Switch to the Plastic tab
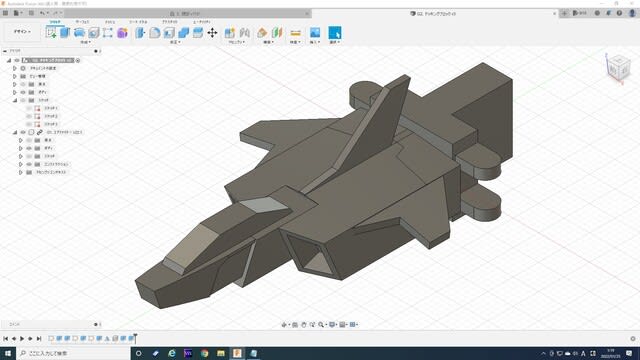The image size is (640, 360). point(170,22)
